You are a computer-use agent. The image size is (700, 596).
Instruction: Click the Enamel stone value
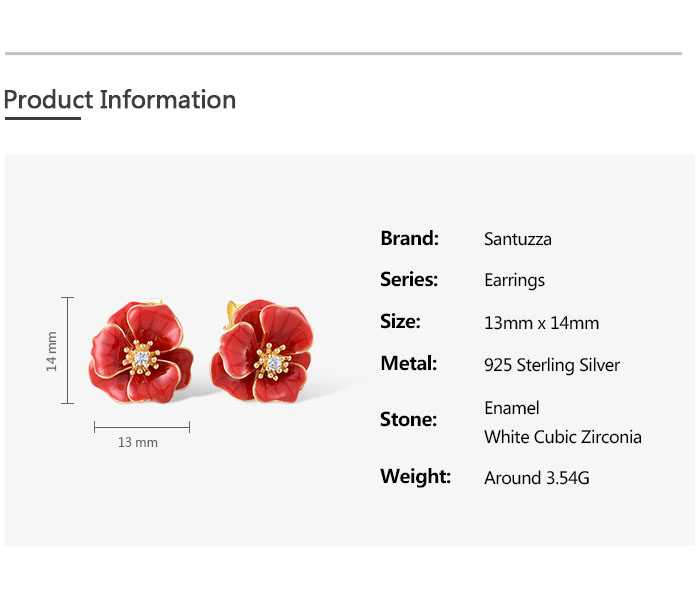coord(511,407)
